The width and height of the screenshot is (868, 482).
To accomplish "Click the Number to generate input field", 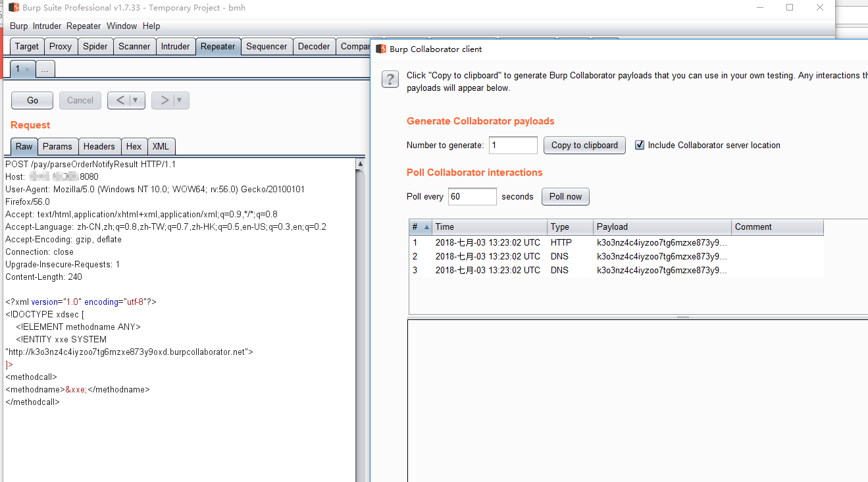I will click(x=513, y=145).
